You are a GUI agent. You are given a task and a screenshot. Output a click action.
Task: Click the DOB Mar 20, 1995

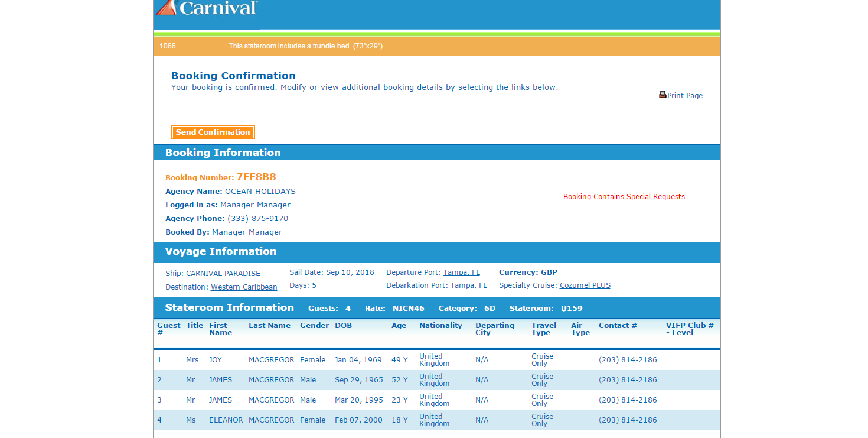(359, 400)
